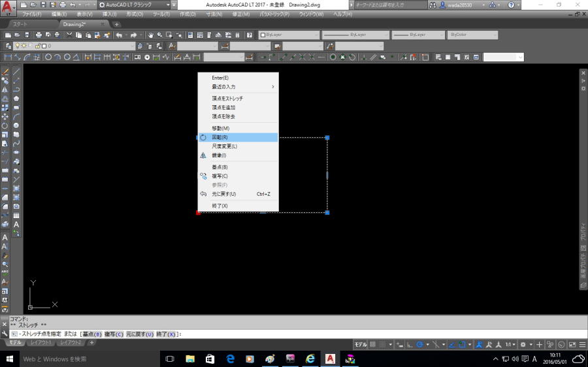Expand the 最近の入力 submenu
Image resolution: width=588 pixels, height=367 pixels.
coord(238,87)
